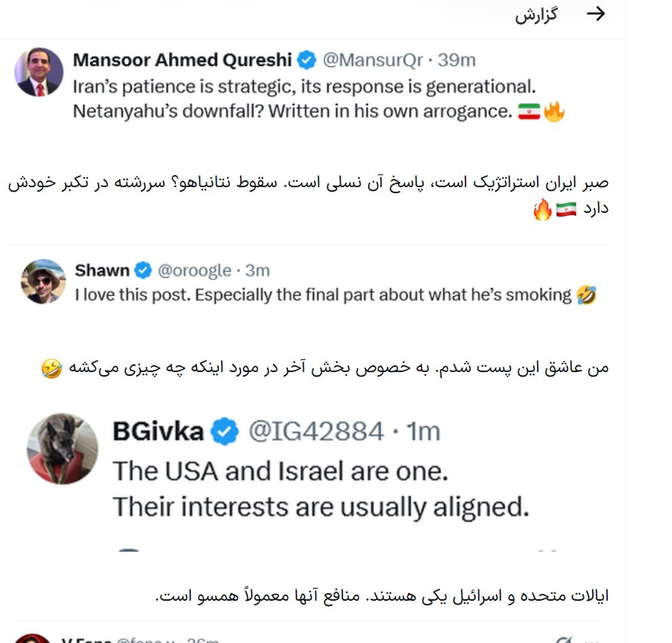Open the Shawn display name link
This screenshot has height=643, width=672.
click(x=102, y=269)
